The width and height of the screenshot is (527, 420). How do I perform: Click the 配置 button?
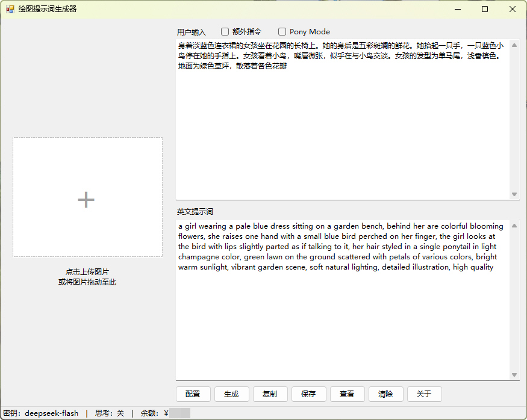193,394
